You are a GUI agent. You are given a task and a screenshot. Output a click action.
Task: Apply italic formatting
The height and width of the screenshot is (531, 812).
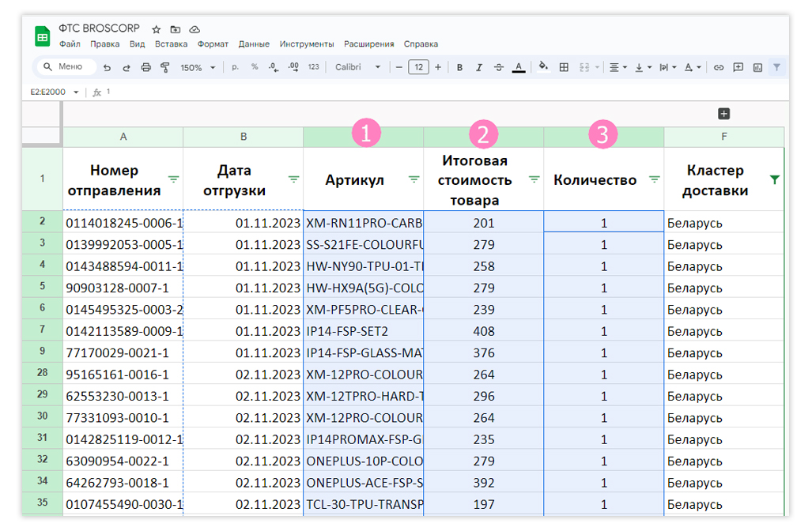point(479,67)
